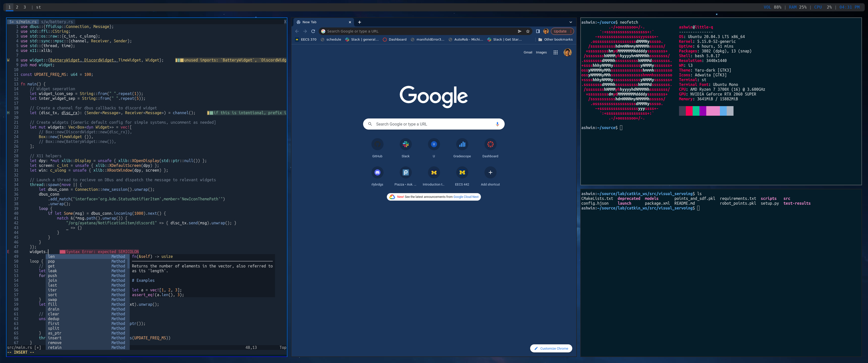
Task: Click the Add shortcut plus button
Action: click(490, 173)
